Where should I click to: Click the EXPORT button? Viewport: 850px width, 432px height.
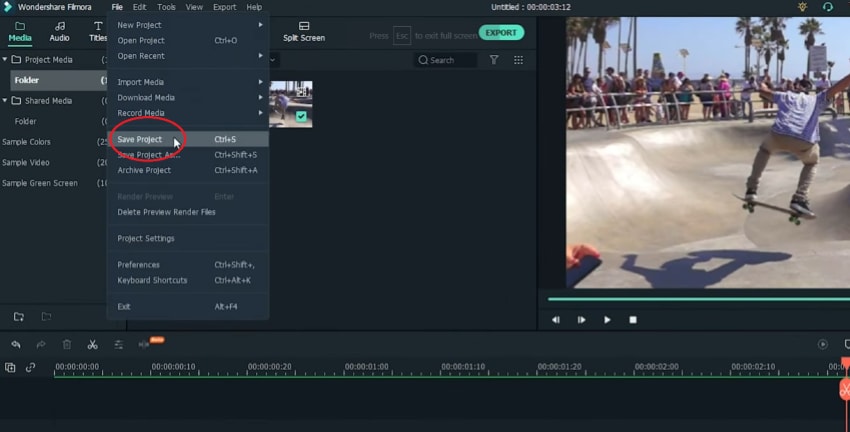tap(501, 33)
